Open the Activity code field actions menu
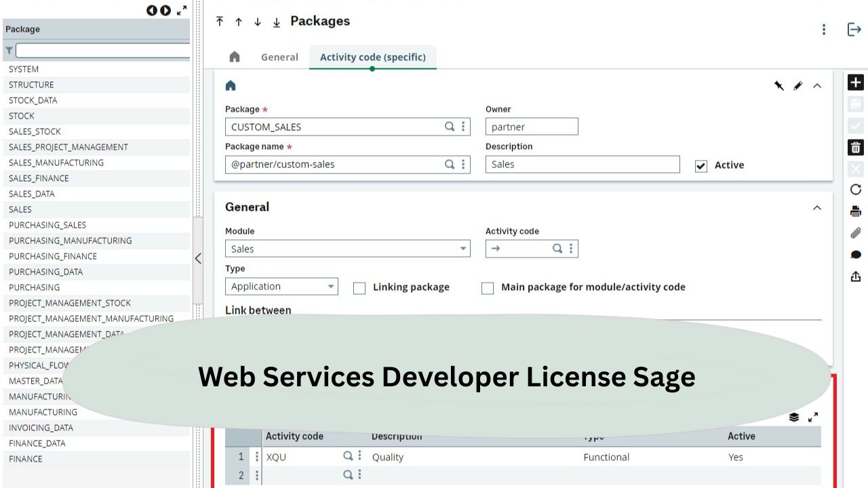 click(571, 249)
